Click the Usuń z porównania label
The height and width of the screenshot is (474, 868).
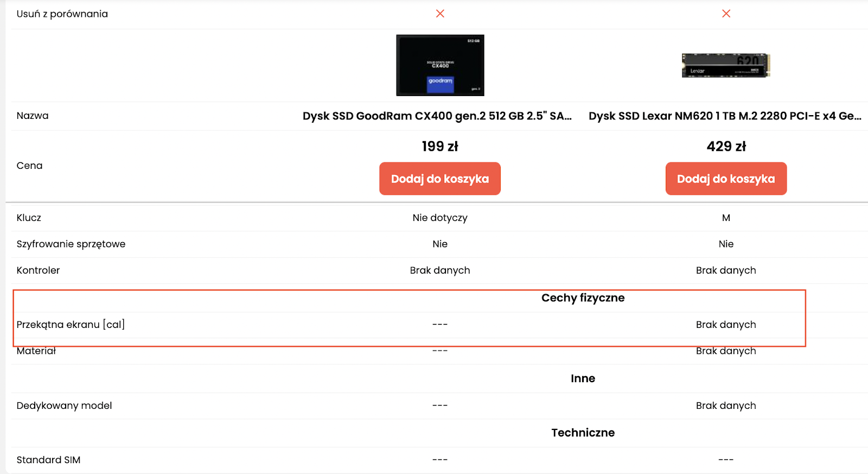click(62, 14)
